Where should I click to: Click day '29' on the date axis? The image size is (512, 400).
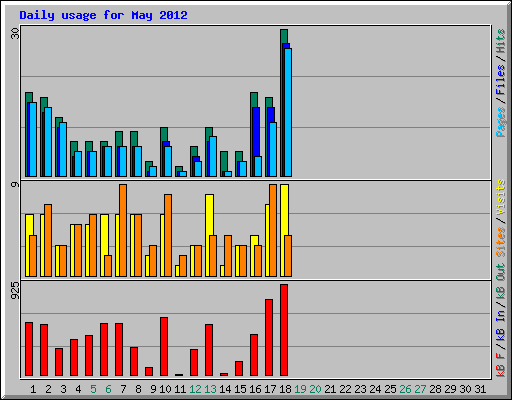(x=450, y=389)
